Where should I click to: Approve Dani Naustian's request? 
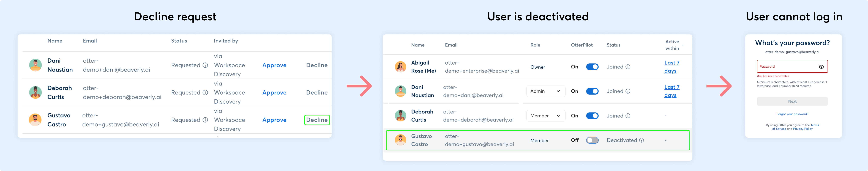pos(274,65)
